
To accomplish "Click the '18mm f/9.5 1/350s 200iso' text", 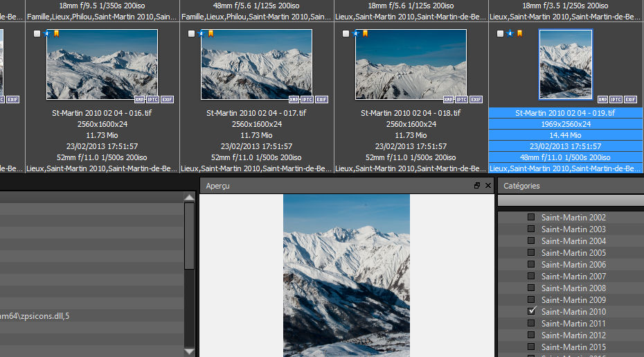I will pos(102,6).
